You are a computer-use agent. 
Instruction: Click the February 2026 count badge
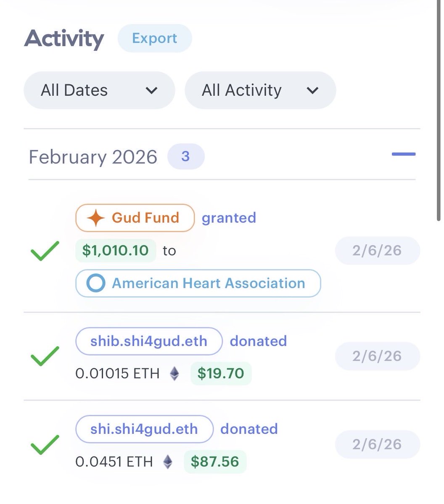pyautogui.click(x=185, y=157)
